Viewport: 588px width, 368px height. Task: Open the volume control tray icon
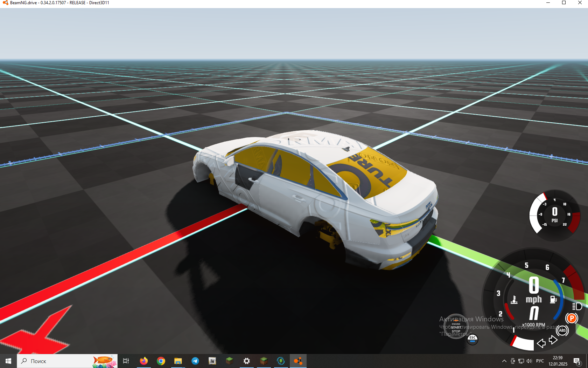[x=529, y=361]
